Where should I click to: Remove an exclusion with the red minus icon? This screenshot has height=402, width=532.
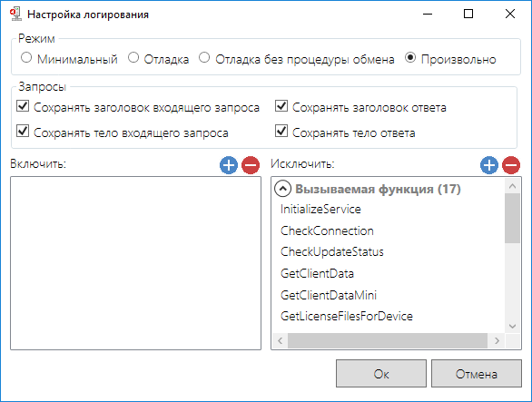coord(511,165)
